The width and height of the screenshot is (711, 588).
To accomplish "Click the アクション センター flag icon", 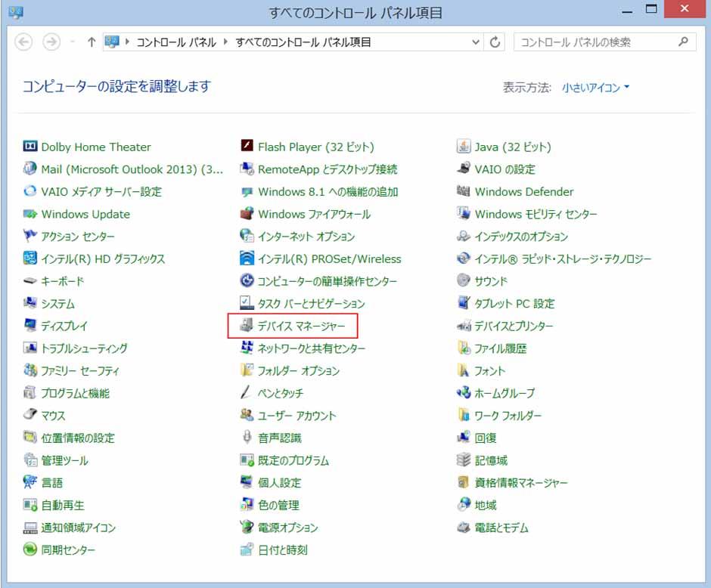I will (30, 236).
